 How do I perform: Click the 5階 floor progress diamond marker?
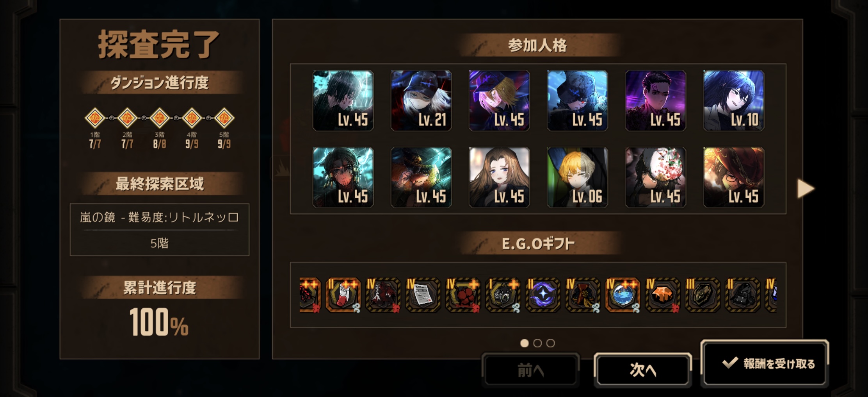(x=224, y=118)
